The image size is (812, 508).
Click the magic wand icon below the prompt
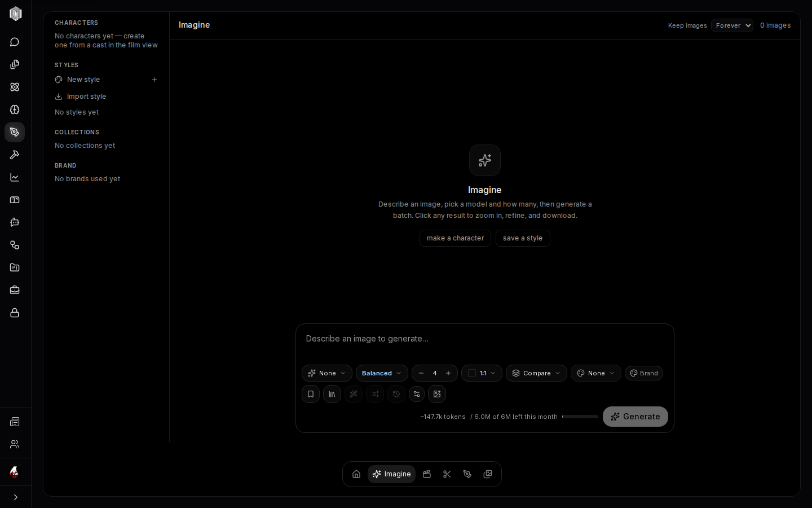click(x=354, y=394)
